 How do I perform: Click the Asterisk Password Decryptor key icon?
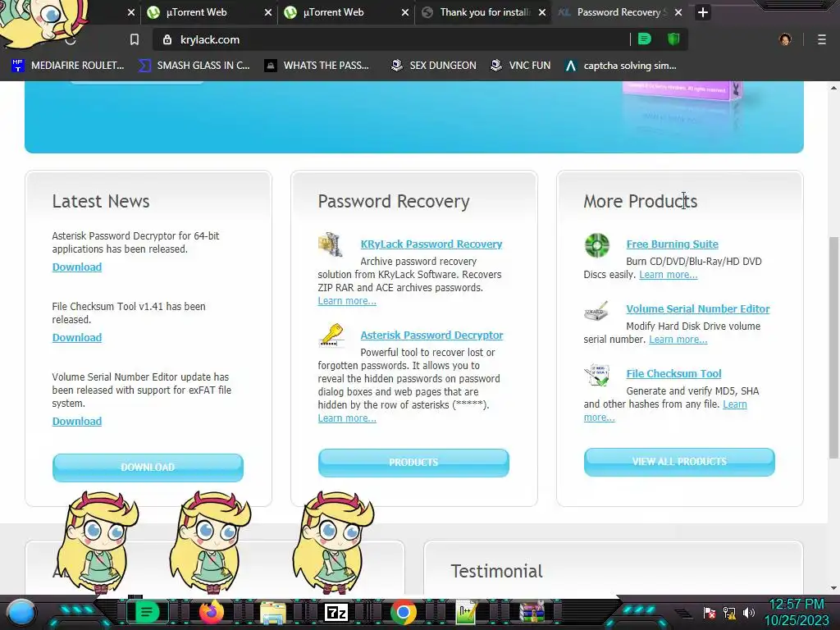[x=331, y=336]
